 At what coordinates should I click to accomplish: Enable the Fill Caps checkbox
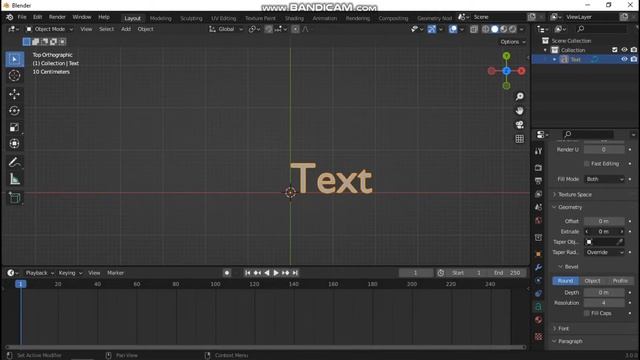coord(587,313)
